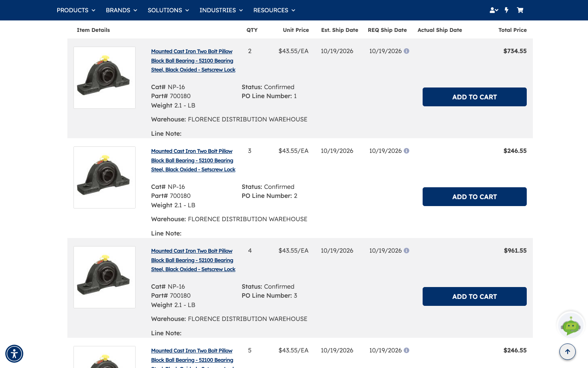Click the Est. Ship Date column header
This screenshot has width=588, height=368.
coord(340,30)
